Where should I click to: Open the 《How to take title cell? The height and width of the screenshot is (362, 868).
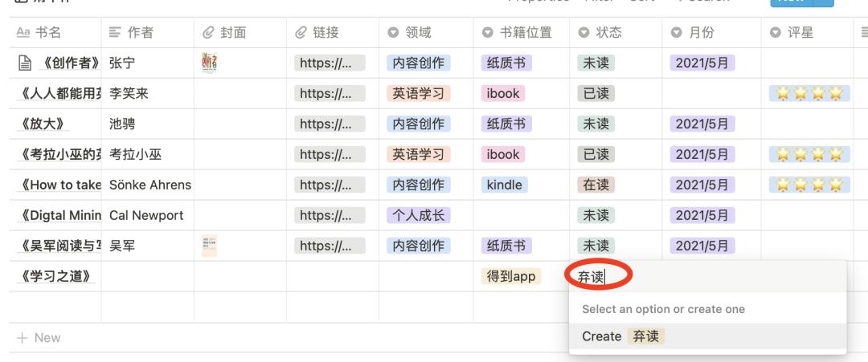click(55, 185)
